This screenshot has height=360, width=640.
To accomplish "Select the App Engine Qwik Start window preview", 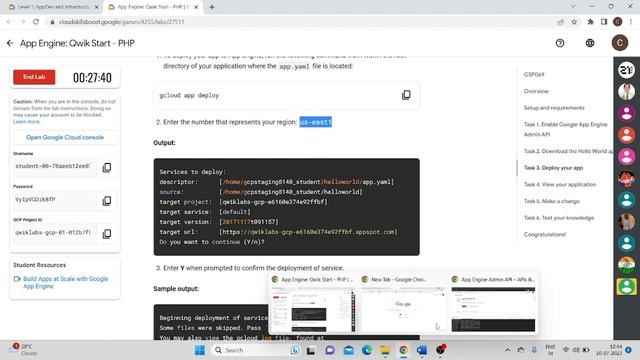I will tap(313, 304).
